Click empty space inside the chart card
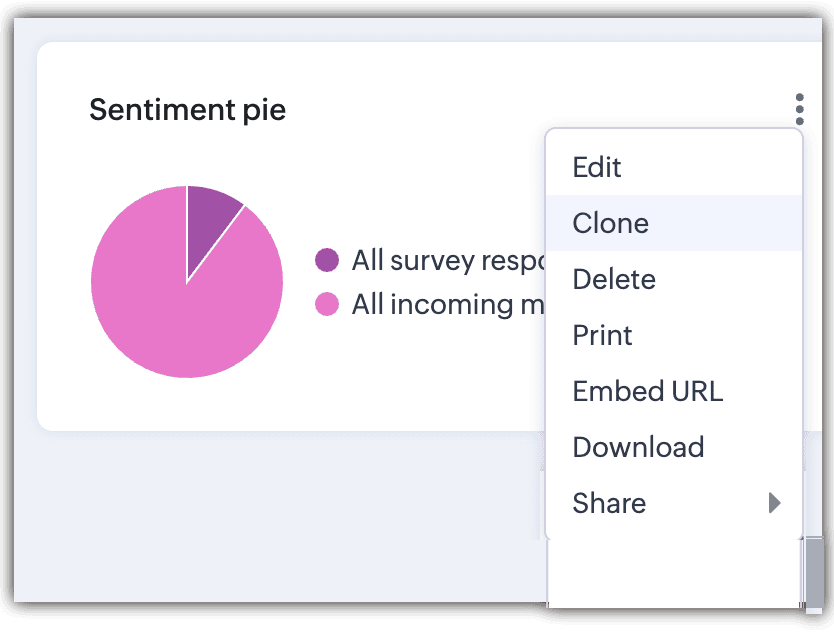This screenshot has height=638, width=834. click(x=400, y=380)
